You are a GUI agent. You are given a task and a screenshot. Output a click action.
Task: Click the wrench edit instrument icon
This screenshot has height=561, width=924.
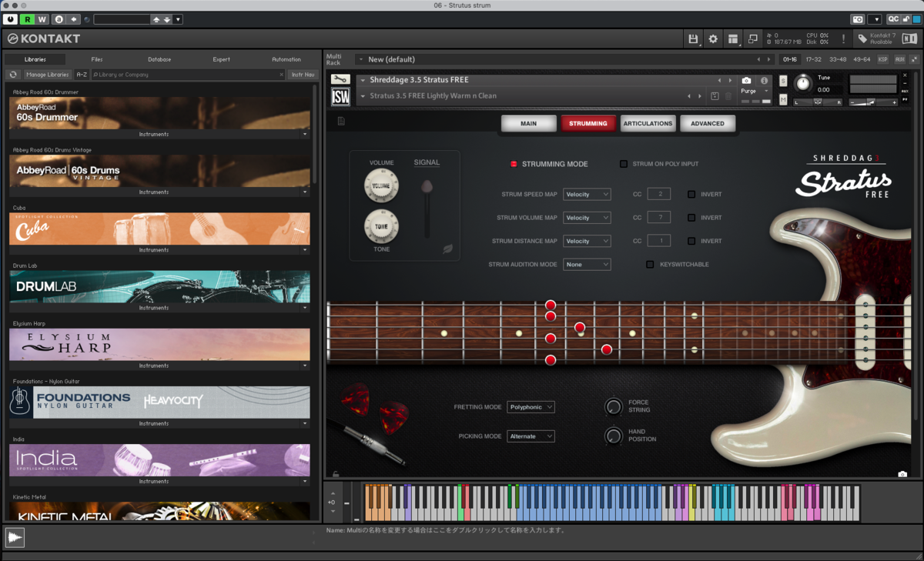[340, 79]
